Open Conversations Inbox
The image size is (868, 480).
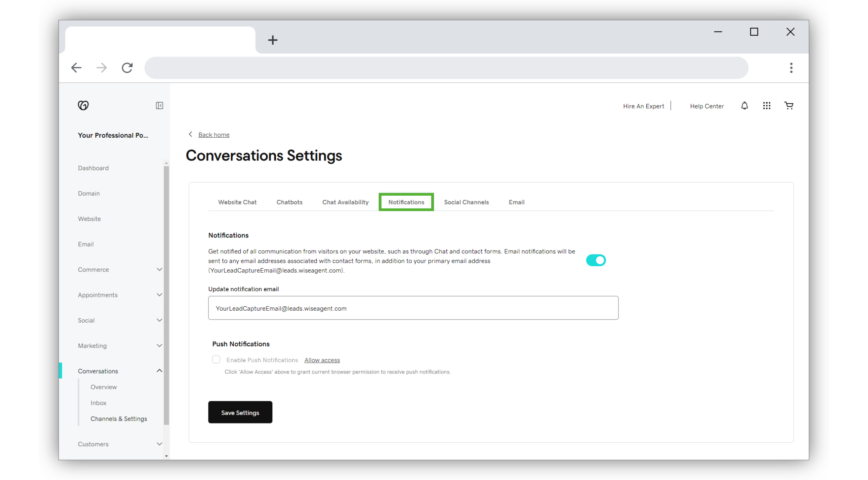coord(98,403)
